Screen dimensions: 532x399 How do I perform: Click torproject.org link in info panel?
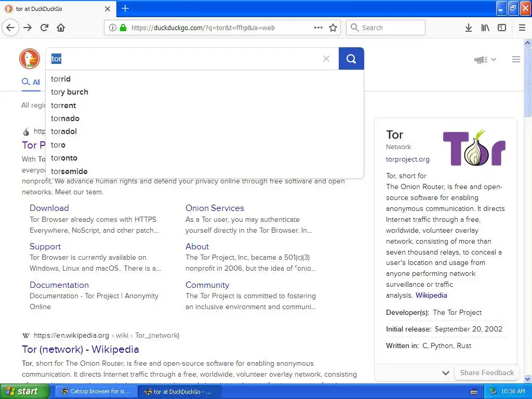pyautogui.click(x=407, y=159)
